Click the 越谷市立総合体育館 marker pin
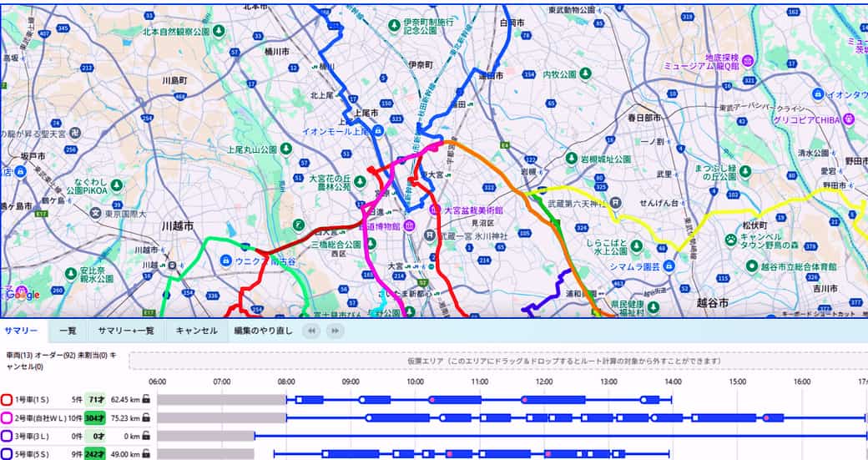The height and width of the screenshot is (460, 868). pyautogui.click(x=751, y=266)
